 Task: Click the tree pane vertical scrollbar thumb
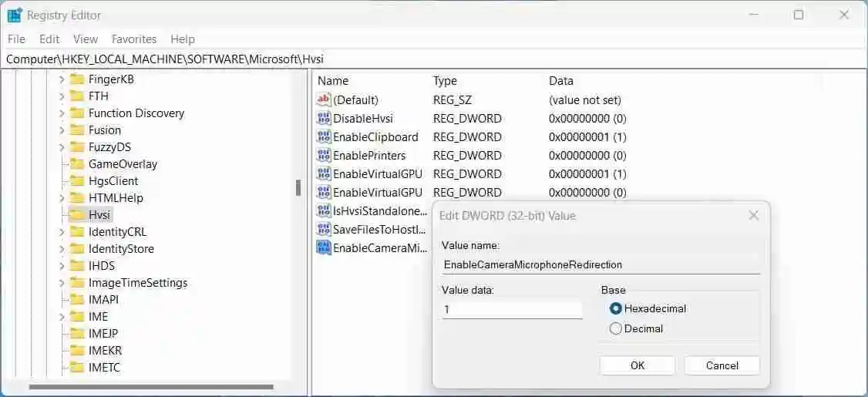tap(298, 188)
